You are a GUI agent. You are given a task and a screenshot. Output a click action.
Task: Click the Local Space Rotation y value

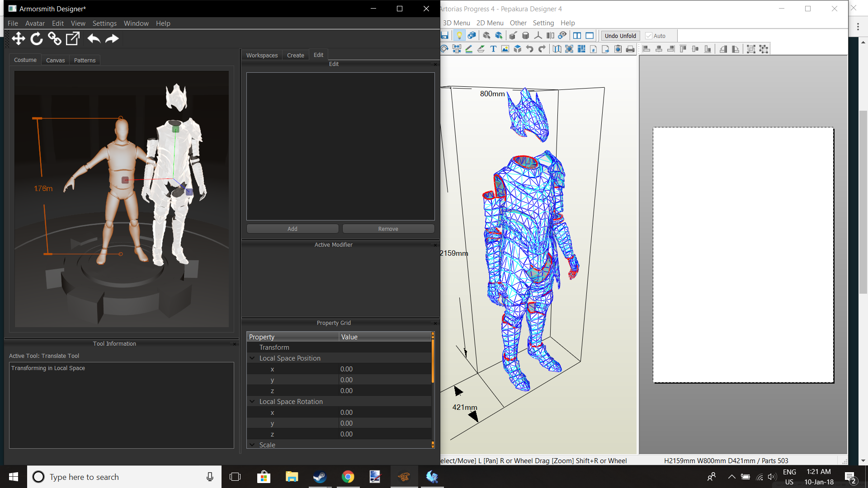click(384, 423)
